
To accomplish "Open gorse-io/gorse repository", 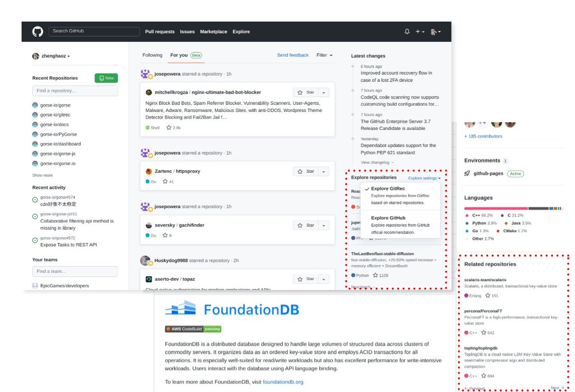I will click(55, 105).
